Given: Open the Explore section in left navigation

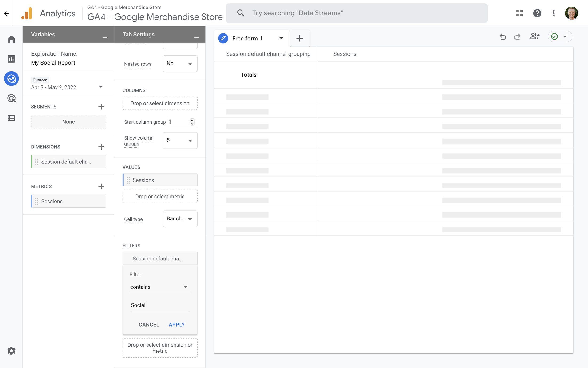Looking at the screenshot, I should 11,78.
